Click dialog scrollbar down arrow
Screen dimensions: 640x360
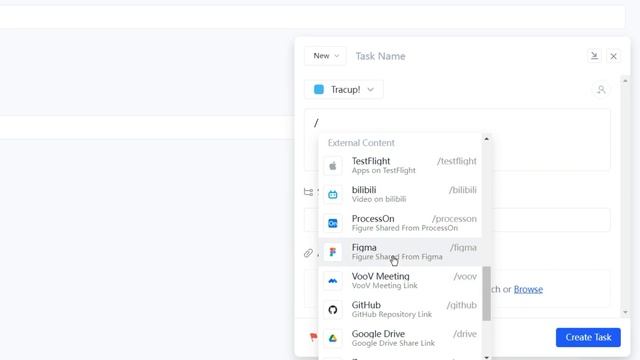click(x=625, y=312)
